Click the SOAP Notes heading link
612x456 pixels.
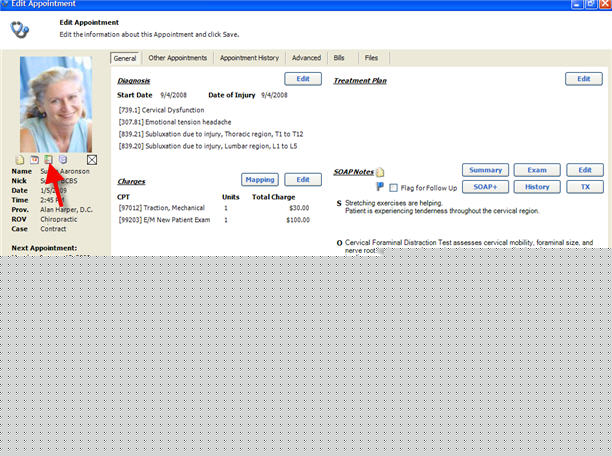pyautogui.click(x=354, y=172)
